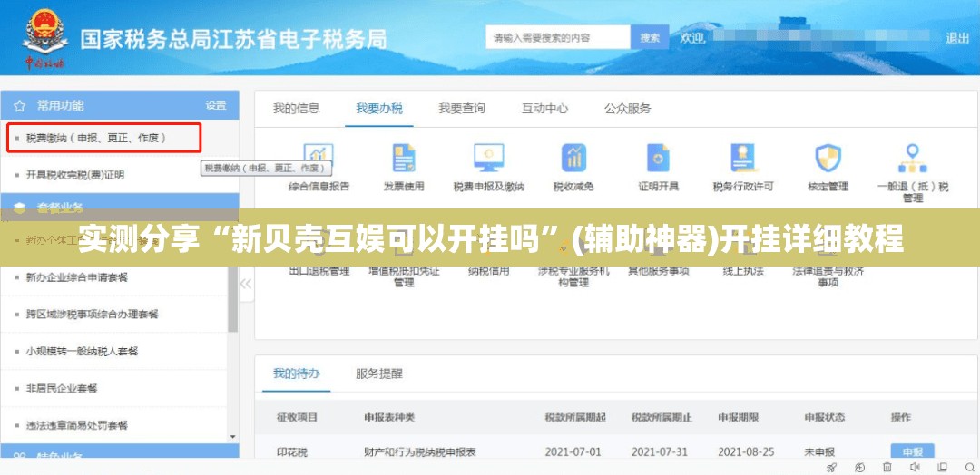Click the 纳税信用 label
This screenshot has height=475, width=980.
[x=489, y=271]
